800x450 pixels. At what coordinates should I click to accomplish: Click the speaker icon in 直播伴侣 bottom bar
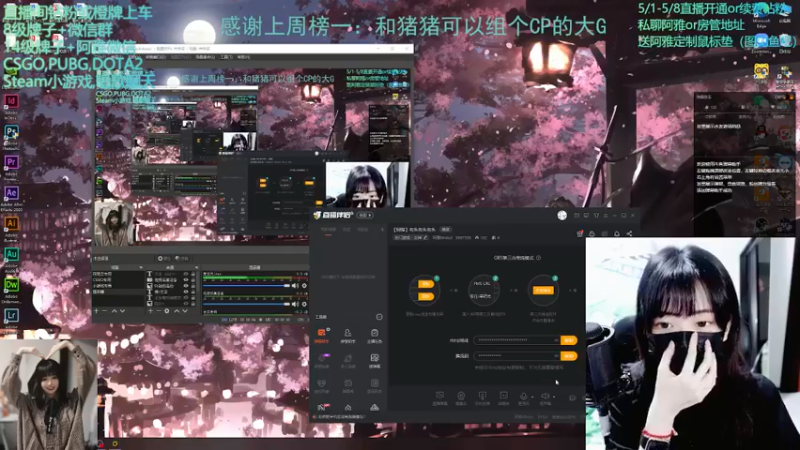tap(545, 396)
